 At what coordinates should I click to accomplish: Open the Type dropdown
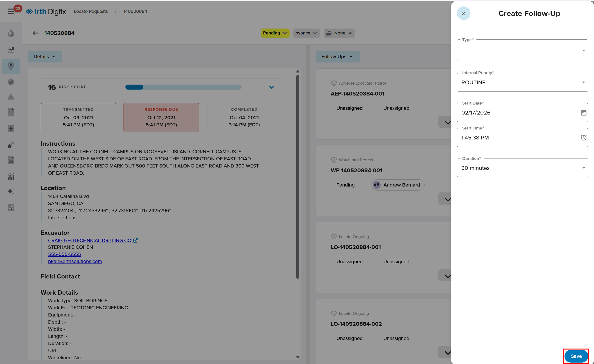tap(522, 51)
